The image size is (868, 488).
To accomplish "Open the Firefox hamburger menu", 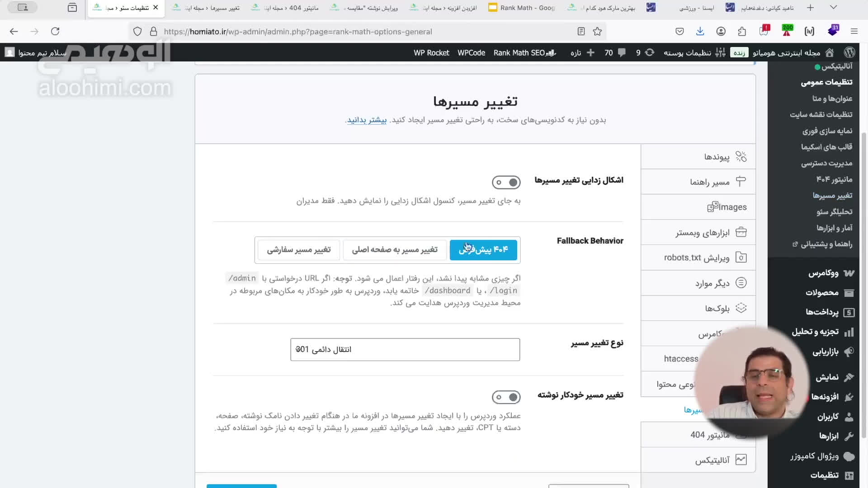I will tap(854, 32).
